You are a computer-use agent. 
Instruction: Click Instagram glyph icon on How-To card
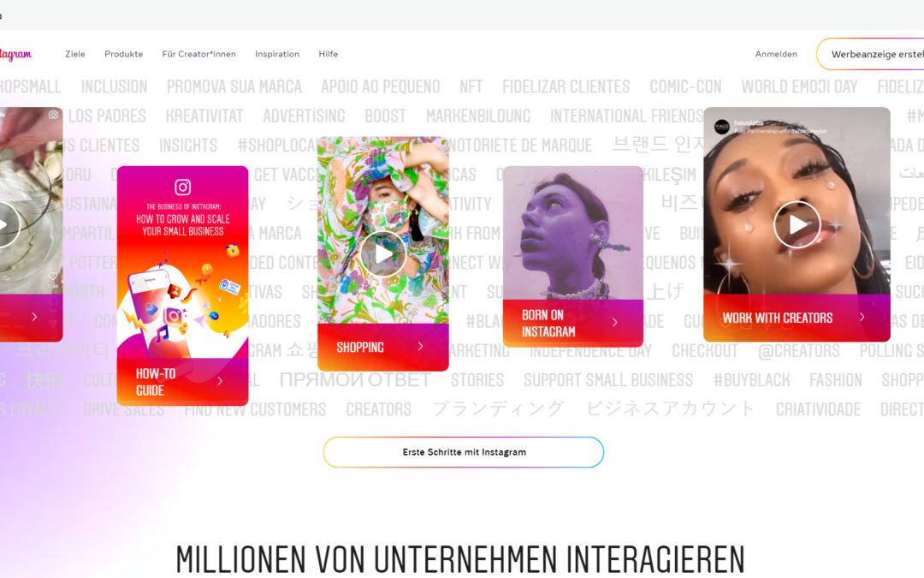pyautogui.click(x=183, y=187)
